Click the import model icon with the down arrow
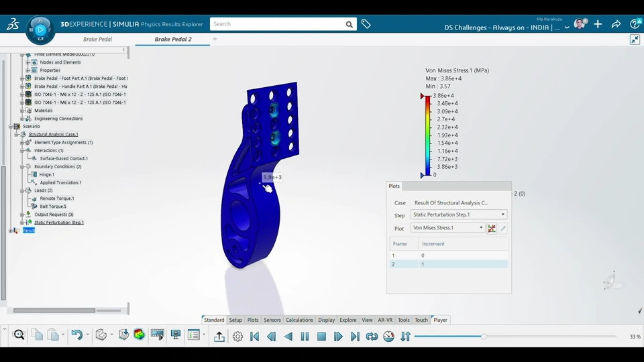The height and width of the screenshot is (362, 644). pos(123,335)
